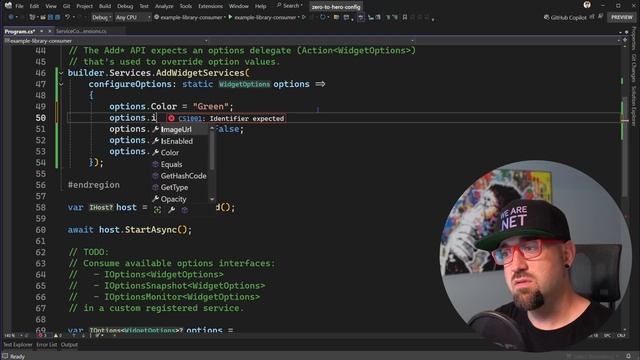Open the Test menu

pyautogui.click(x=144, y=6)
